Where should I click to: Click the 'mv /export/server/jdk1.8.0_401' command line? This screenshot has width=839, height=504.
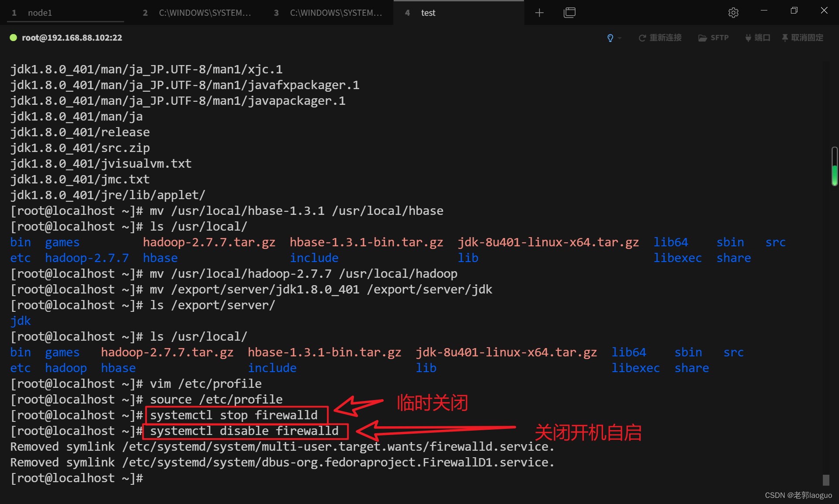click(251, 289)
